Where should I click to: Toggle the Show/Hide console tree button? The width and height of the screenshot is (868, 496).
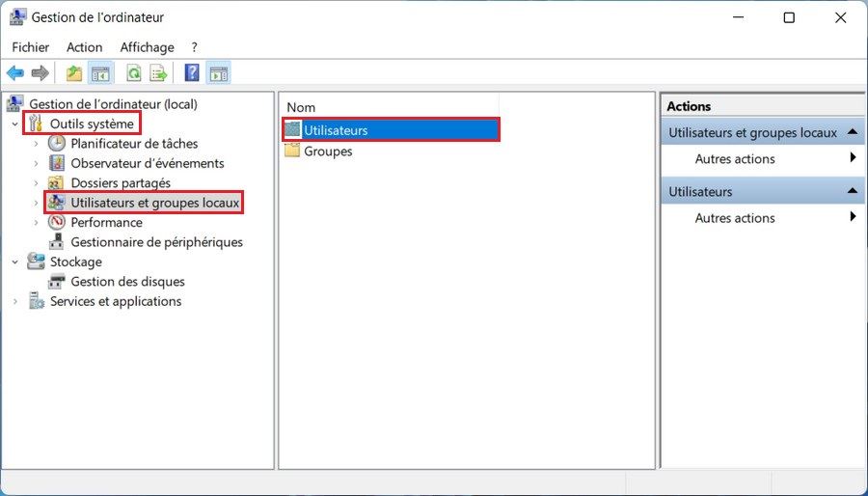pyautogui.click(x=99, y=73)
